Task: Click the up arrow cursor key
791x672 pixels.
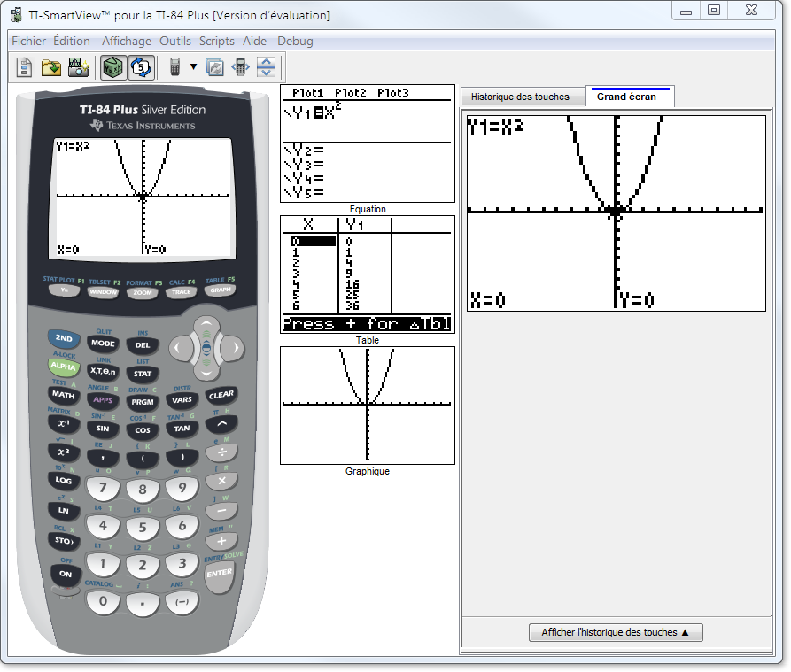Action: point(206,324)
